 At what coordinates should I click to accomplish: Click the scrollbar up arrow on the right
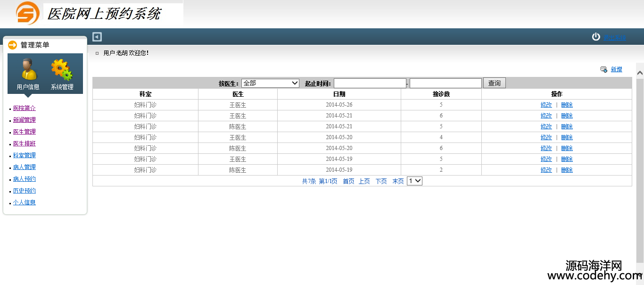[640, 73]
